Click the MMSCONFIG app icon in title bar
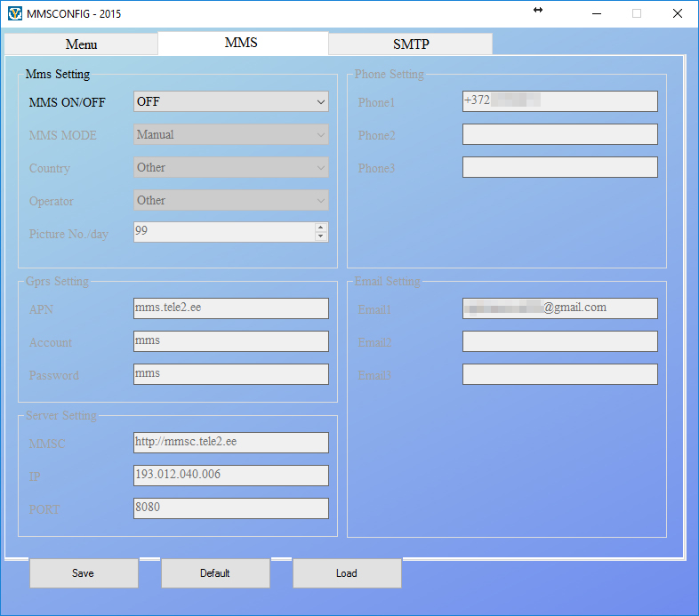Screen dimensions: 699x616 click(15, 14)
